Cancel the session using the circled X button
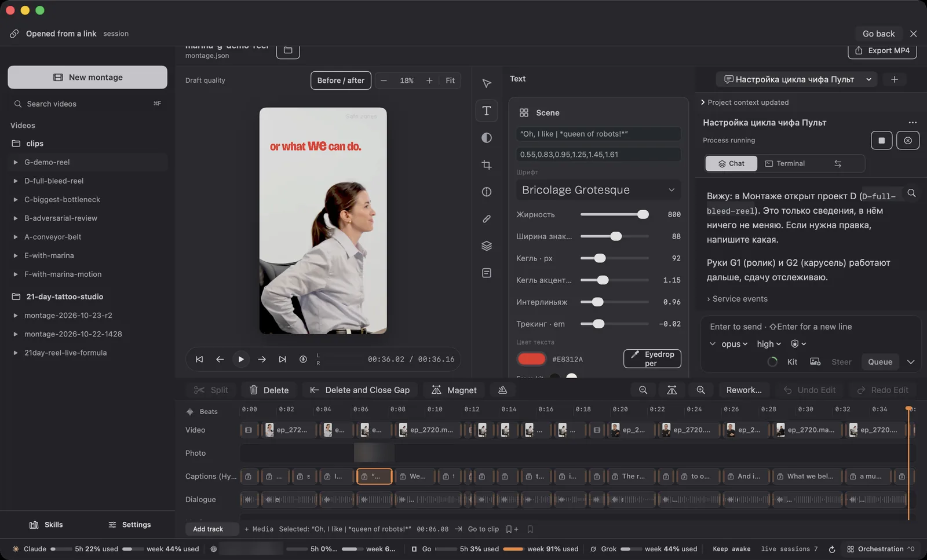 (x=908, y=140)
